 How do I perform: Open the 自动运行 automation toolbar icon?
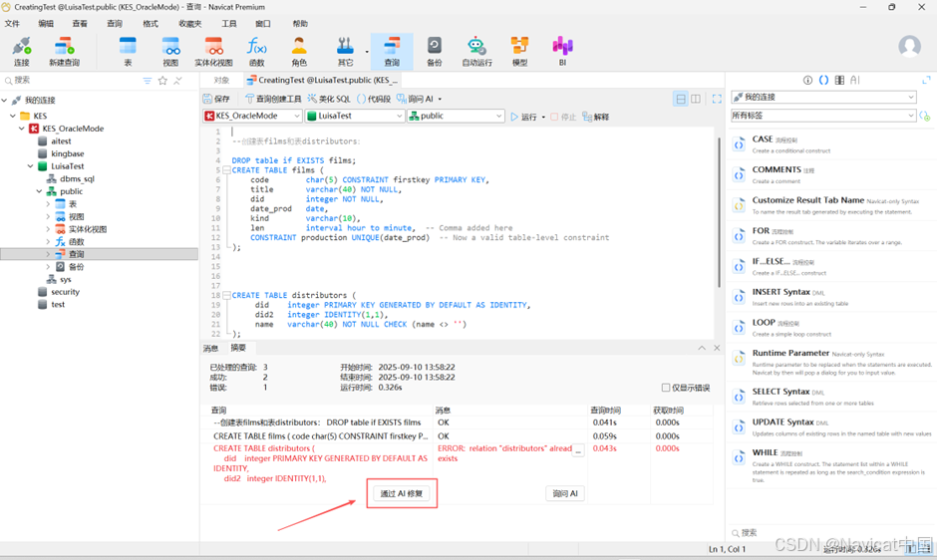pyautogui.click(x=476, y=52)
